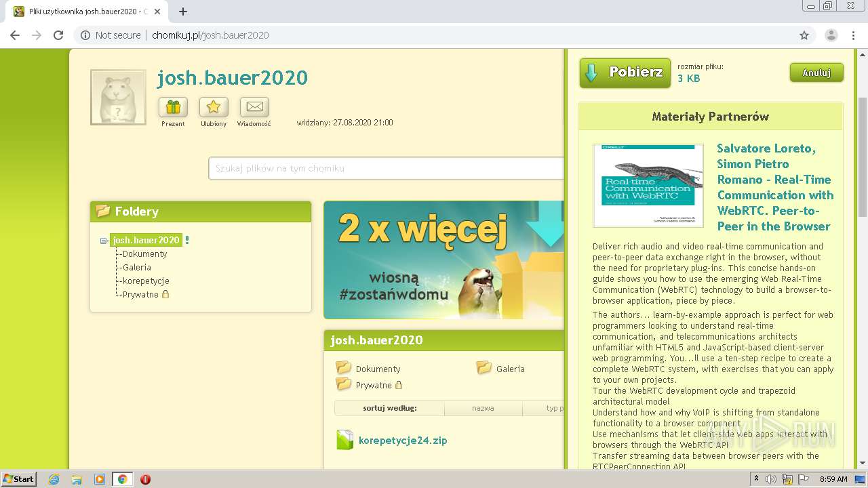Open Real-Time Communication with WebRTC title link

775,187
